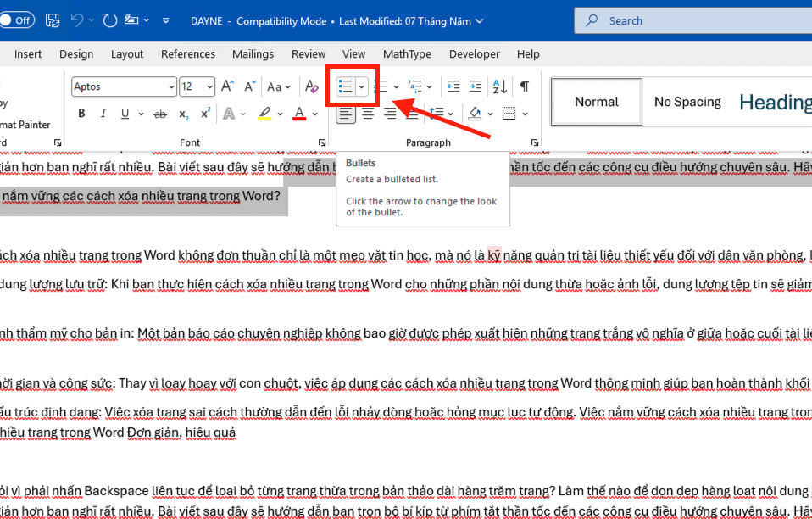Viewport: 812px width, 519px height.
Task: Toggle Italic formatting
Action: [x=103, y=114]
